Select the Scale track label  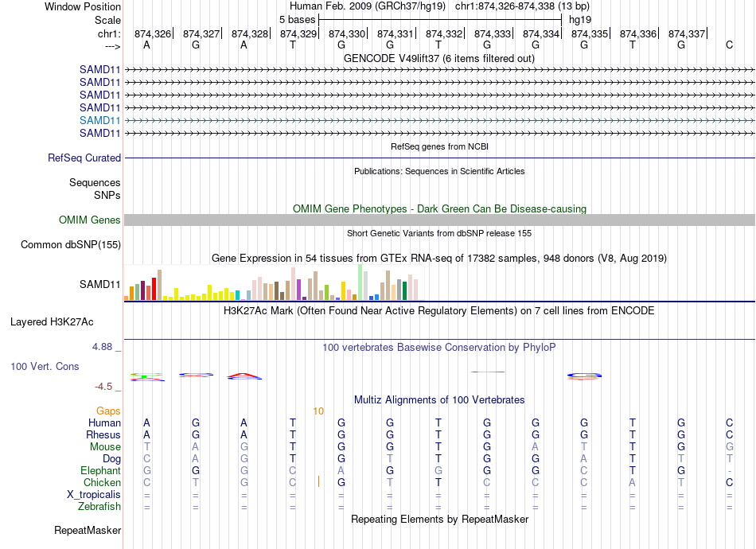(107, 20)
